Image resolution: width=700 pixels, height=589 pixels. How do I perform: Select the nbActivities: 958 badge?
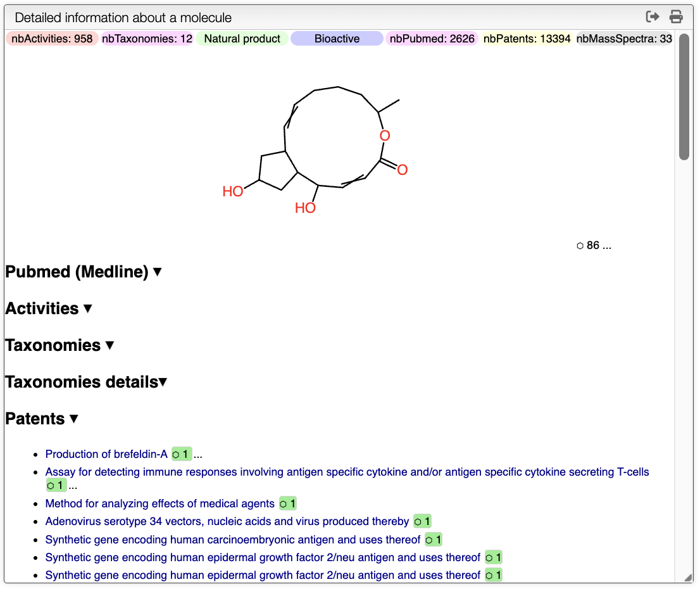pyautogui.click(x=52, y=39)
